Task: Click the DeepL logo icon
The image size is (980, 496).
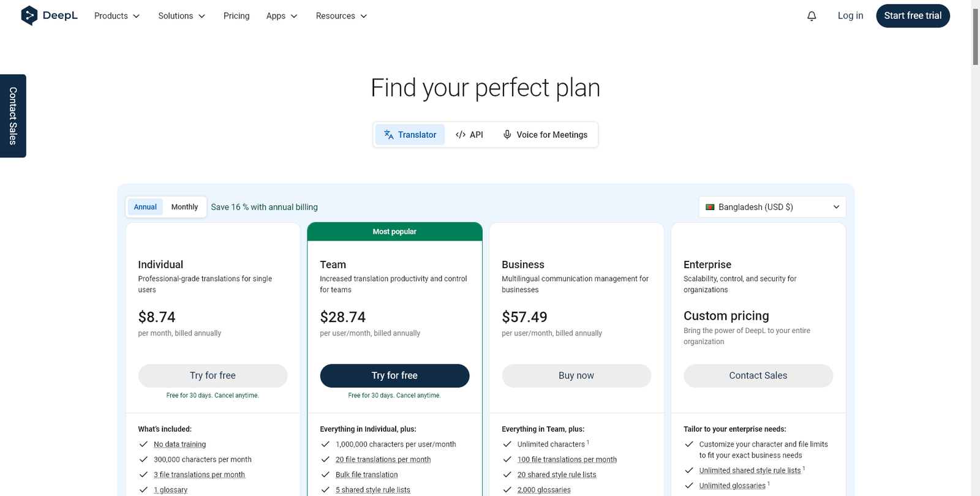Action: coord(29,15)
